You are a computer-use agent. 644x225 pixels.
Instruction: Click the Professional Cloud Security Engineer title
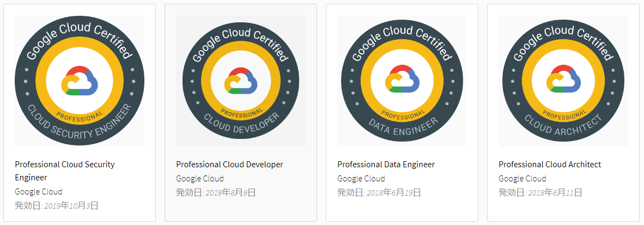click(x=65, y=171)
